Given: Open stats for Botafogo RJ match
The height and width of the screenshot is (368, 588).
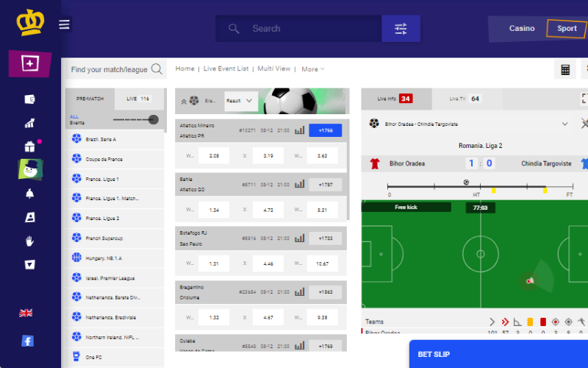Looking at the screenshot, I should 299,238.
